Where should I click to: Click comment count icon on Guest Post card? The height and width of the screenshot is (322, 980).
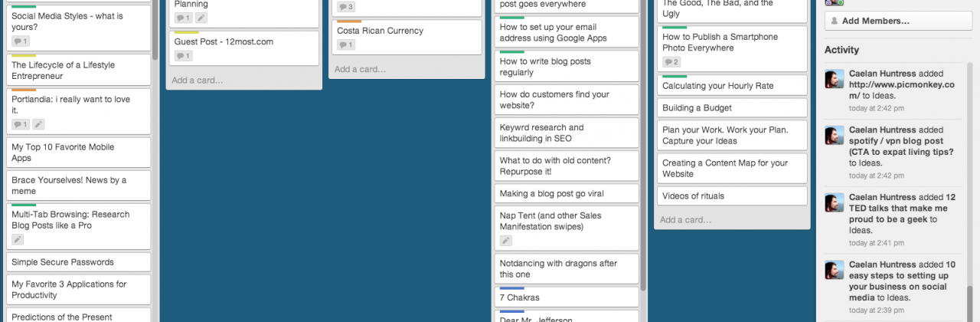[x=183, y=56]
